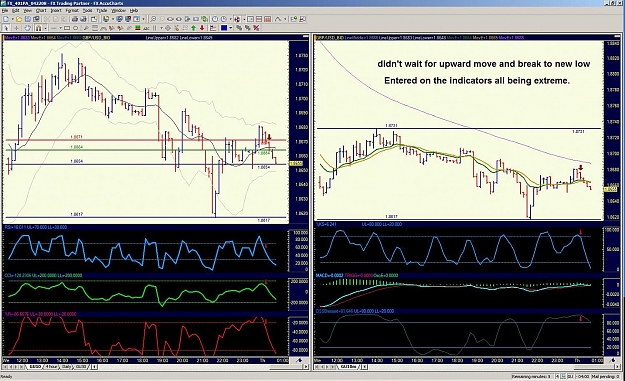625x381 pixels.
Task: Open a file with the folder icon
Action: tap(19, 19)
